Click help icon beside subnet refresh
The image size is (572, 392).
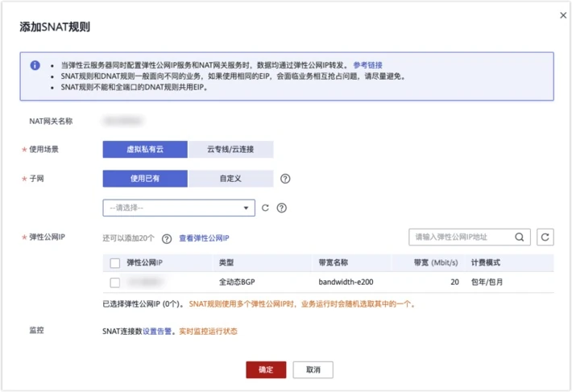(282, 208)
